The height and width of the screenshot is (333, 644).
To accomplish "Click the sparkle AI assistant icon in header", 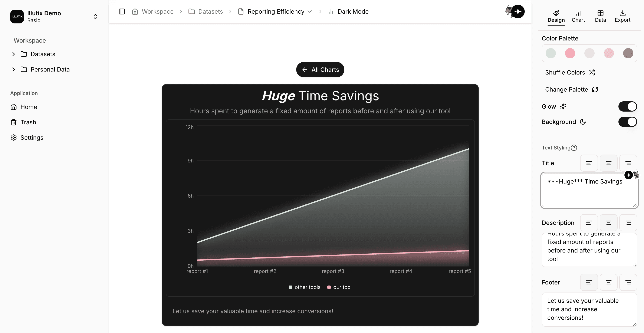I will tap(517, 11).
